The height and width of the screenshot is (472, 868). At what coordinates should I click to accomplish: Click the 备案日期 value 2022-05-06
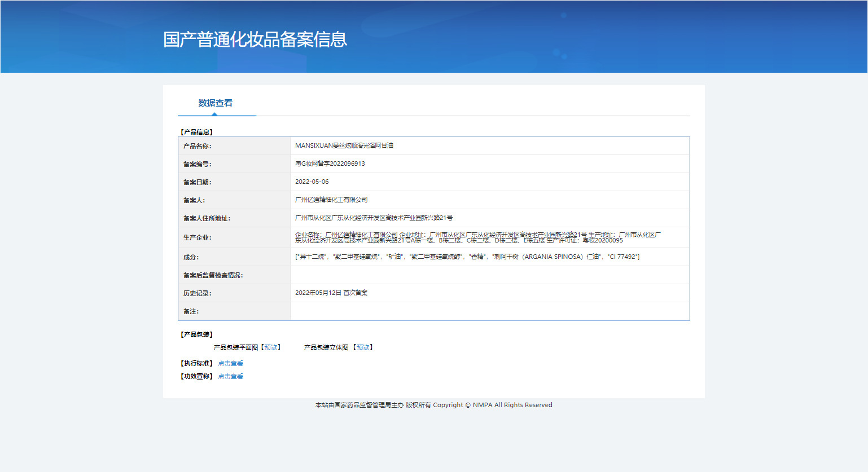[x=312, y=182]
